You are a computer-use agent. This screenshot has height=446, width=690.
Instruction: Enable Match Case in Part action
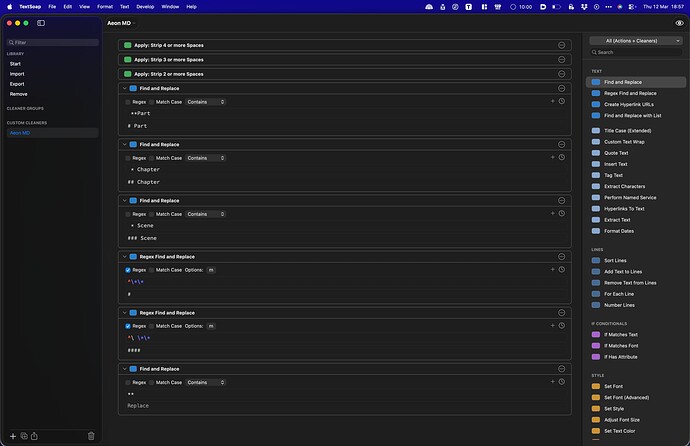tap(151, 102)
